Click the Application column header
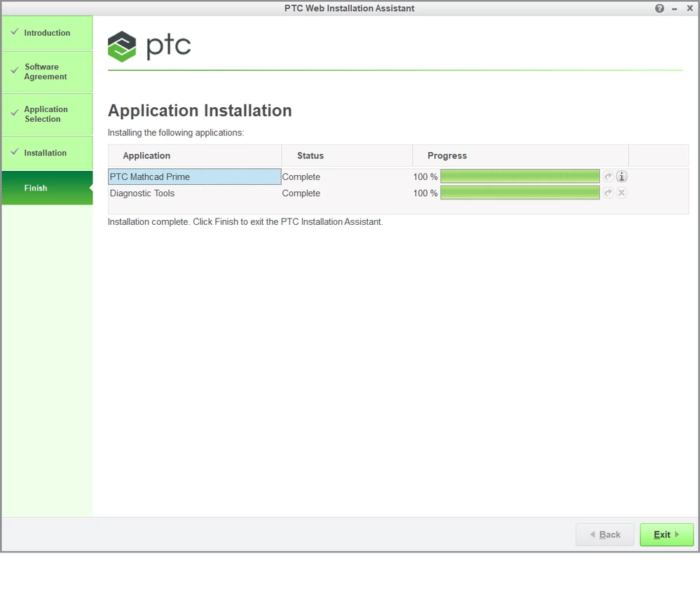700x594 pixels. (x=195, y=156)
